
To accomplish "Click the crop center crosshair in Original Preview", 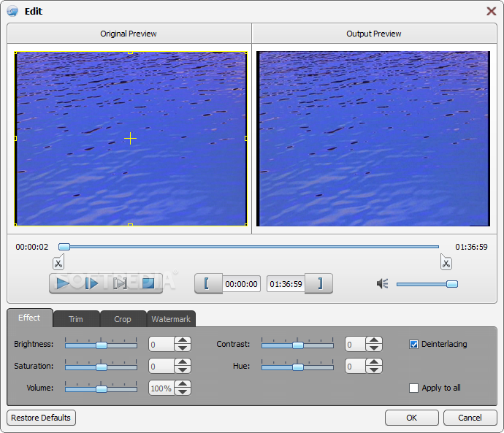I will pos(130,139).
